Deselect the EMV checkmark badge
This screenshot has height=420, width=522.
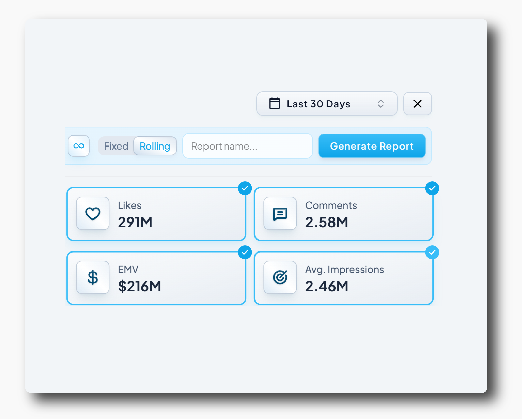(x=245, y=252)
